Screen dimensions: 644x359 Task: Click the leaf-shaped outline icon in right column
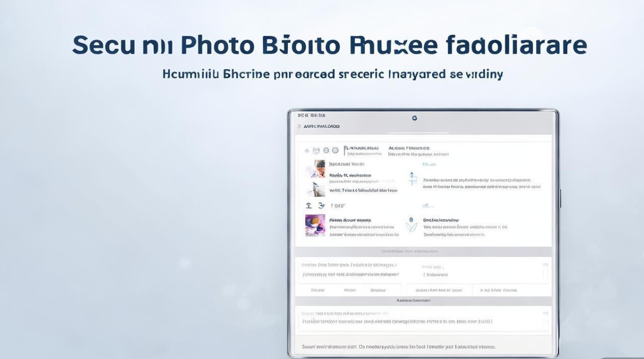click(412, 225)
